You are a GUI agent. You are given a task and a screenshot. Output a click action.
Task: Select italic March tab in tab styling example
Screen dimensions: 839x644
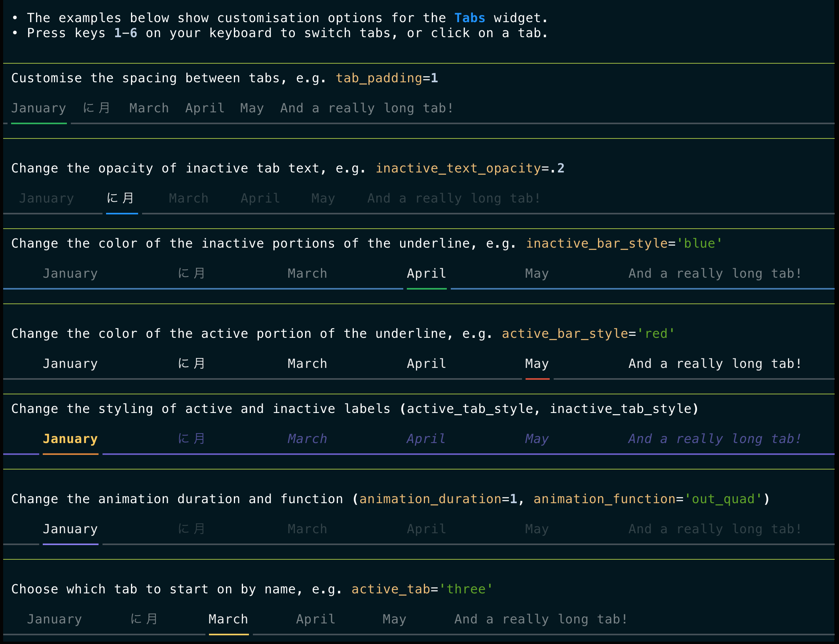307,439
